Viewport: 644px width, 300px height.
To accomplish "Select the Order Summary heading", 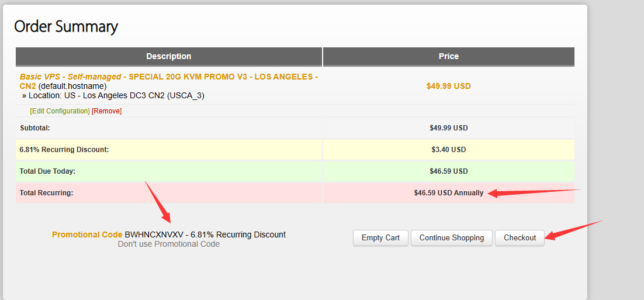I will tap(66, 26).
